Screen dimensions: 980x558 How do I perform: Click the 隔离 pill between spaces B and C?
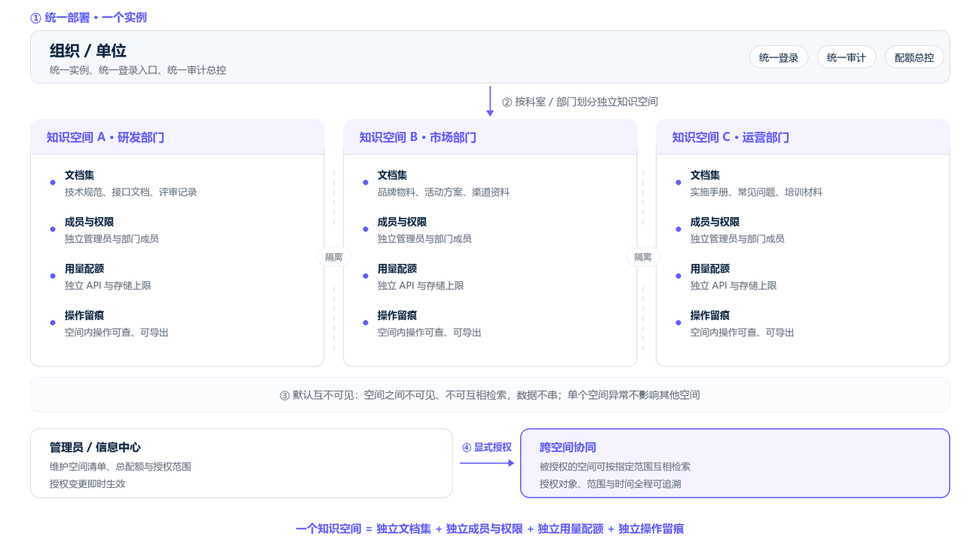coord(643,257)
